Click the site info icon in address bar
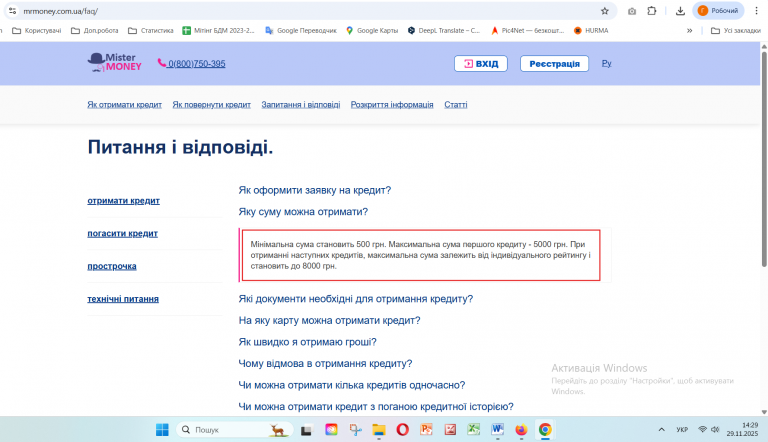Screen dimensions: 768x442 [x=12, y=11]
